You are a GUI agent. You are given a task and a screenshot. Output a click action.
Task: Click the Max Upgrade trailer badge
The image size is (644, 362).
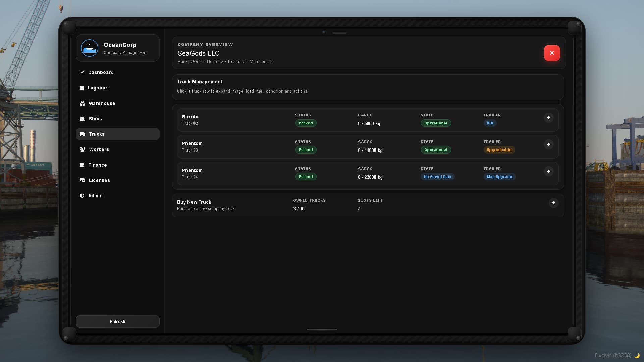tap(499, 177)
